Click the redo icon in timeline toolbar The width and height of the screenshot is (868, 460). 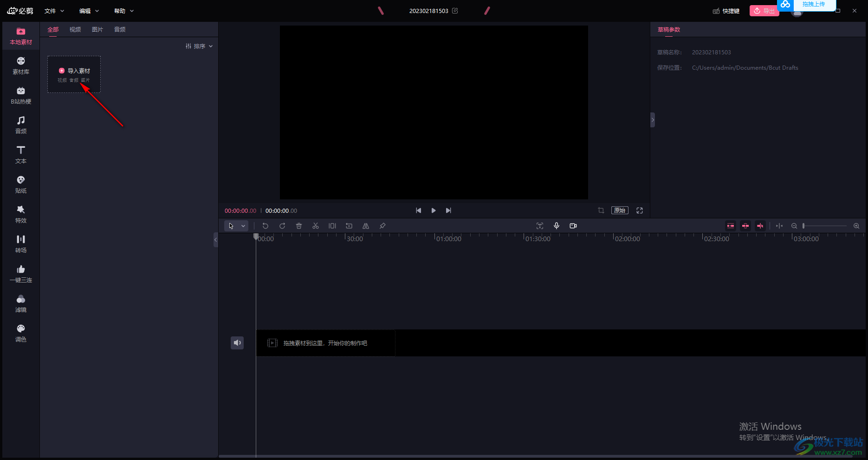[282, 226]
